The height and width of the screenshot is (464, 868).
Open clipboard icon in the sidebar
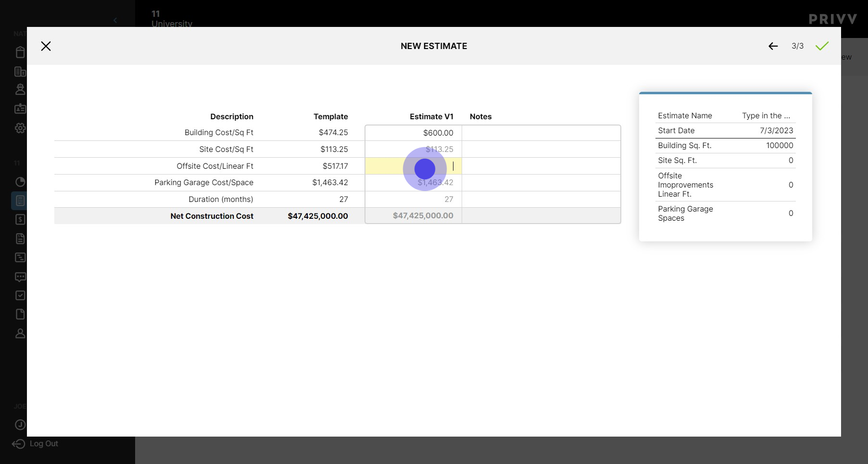(20, 52)
